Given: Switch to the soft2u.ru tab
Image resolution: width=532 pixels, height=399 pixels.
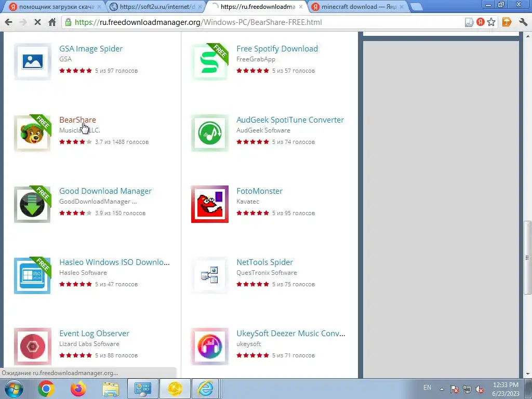Looking at the screenshot, I should click(x=157, y=7).
